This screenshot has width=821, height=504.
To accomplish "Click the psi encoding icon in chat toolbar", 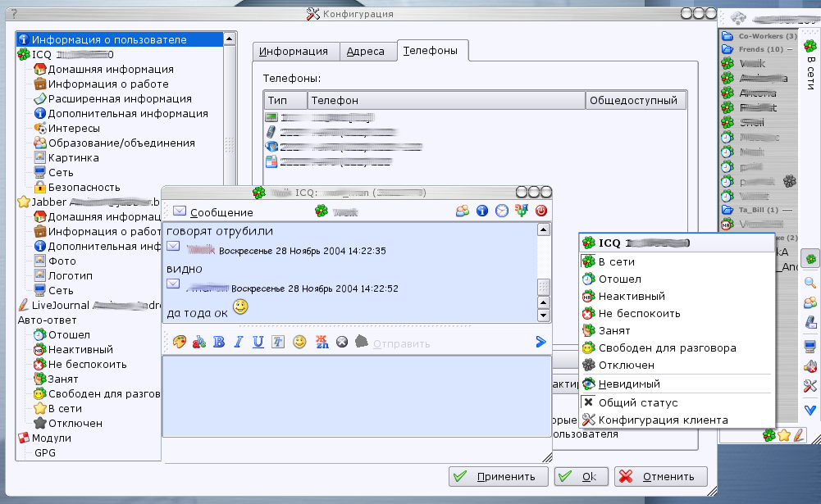I will pos(522,211).
